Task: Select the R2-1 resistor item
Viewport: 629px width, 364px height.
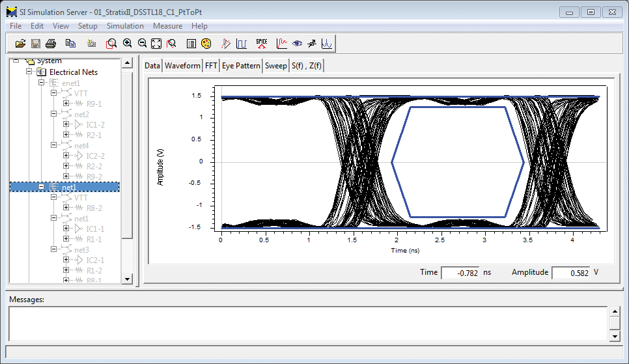Action: coord(94,135)
